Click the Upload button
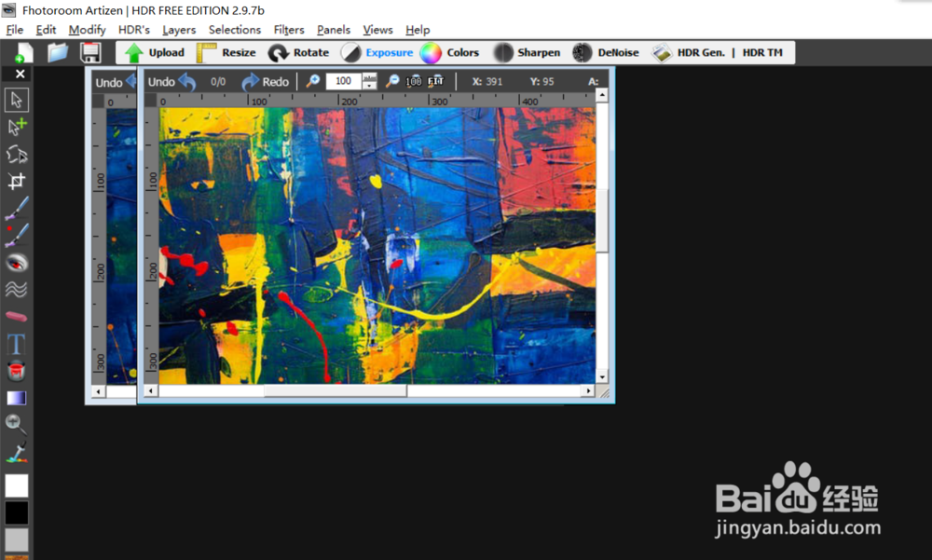932x560 pixels. (155, 53)
